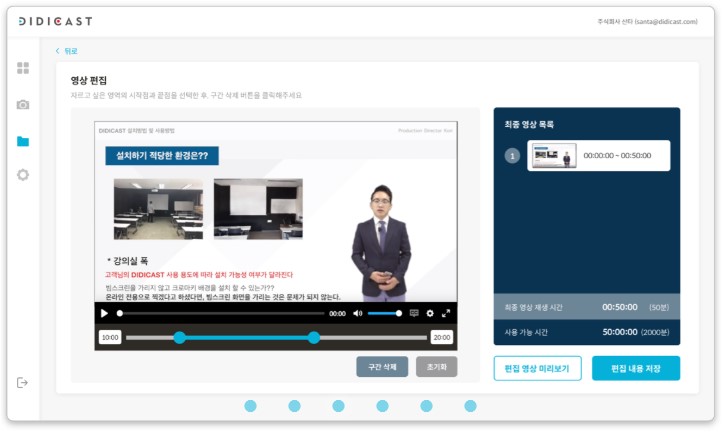Open the folder section in sidebar
This screenshot has height=432, width=723.
click(x=23, y=141)
